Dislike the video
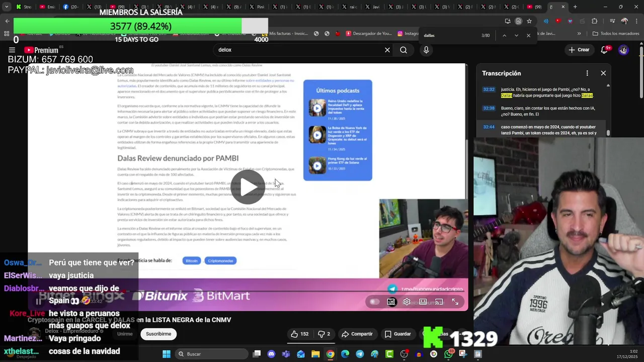644x362 pixels. [324, 334]
